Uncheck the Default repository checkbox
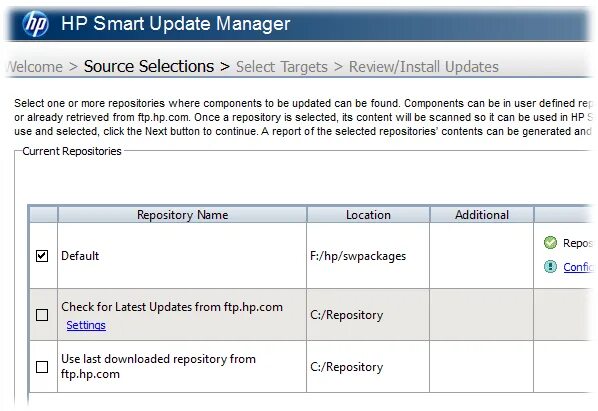The height and width of the screenshot is (411, 598). pyautogui.click(x=42, y=256)
